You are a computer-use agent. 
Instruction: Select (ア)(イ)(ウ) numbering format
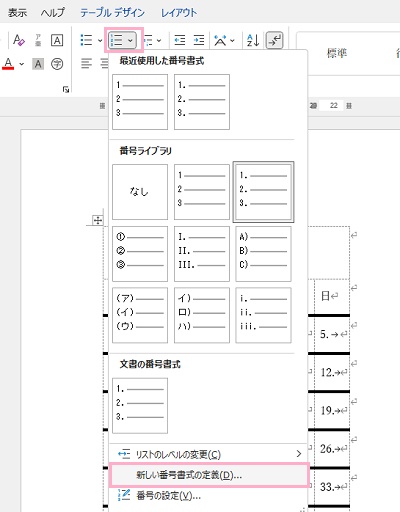140,315
